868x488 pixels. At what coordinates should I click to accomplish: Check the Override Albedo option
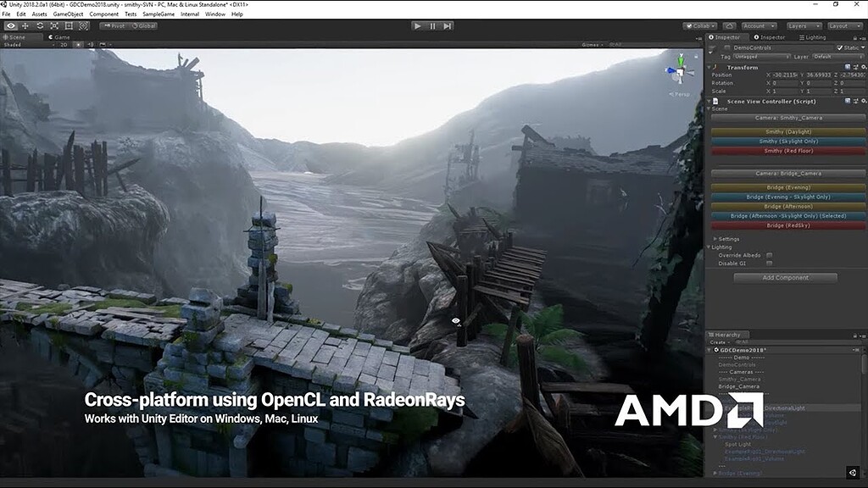click(769, 255)
